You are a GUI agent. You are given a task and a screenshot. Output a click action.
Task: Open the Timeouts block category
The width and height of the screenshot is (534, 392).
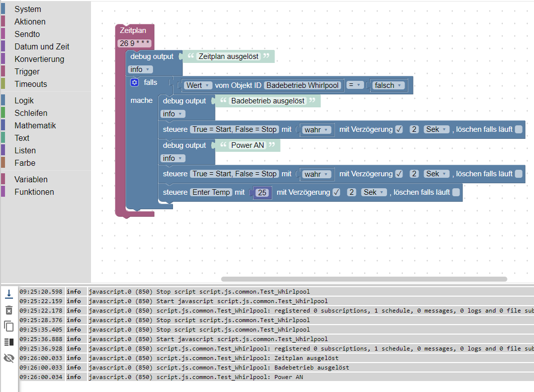(30, 84)
